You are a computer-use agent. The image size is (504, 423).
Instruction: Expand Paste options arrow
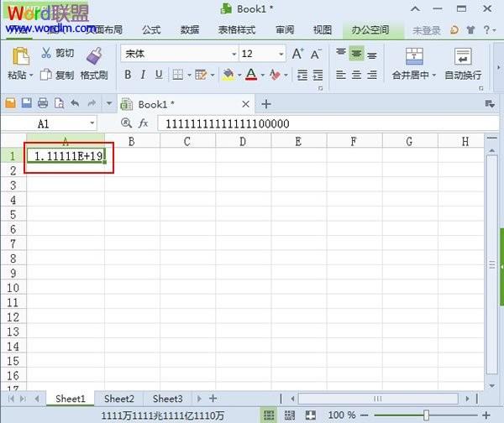(x=31, y=76)
